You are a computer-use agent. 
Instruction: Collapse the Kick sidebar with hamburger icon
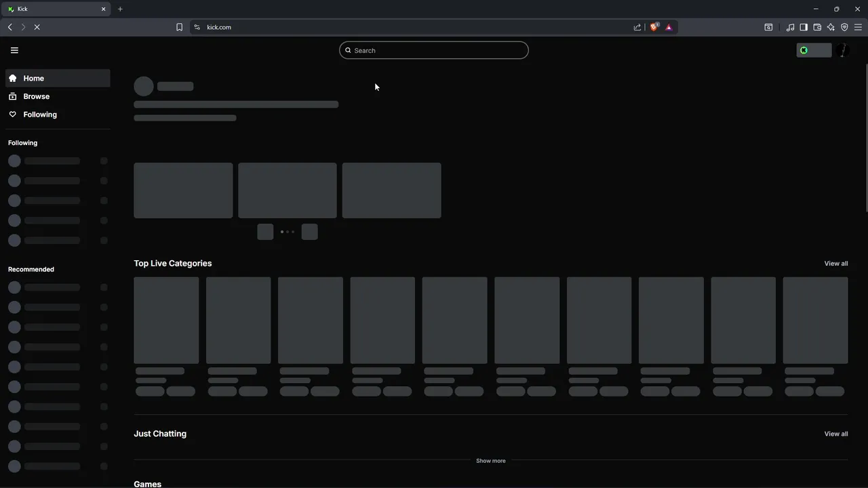(x=14, y=50)
